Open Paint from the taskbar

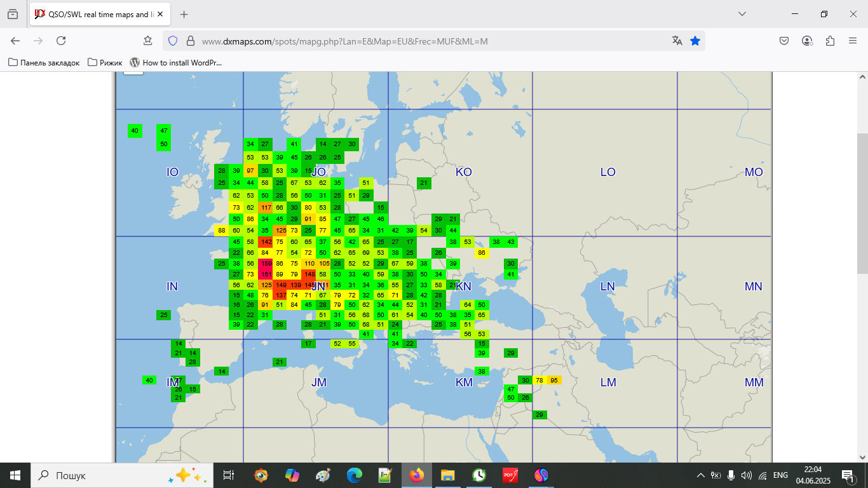point(323,475)
